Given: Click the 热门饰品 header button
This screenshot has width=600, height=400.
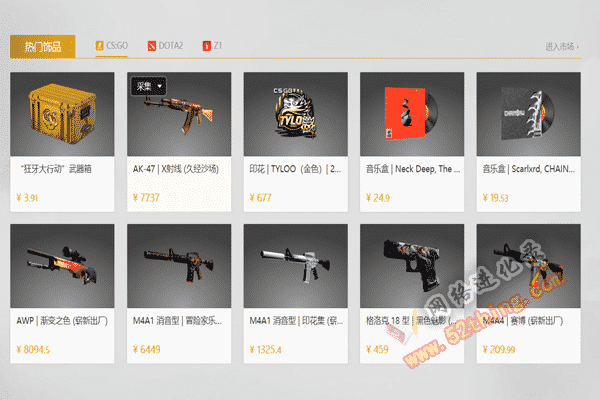Looking at the screenshot, I should click(x=43, y=47).
